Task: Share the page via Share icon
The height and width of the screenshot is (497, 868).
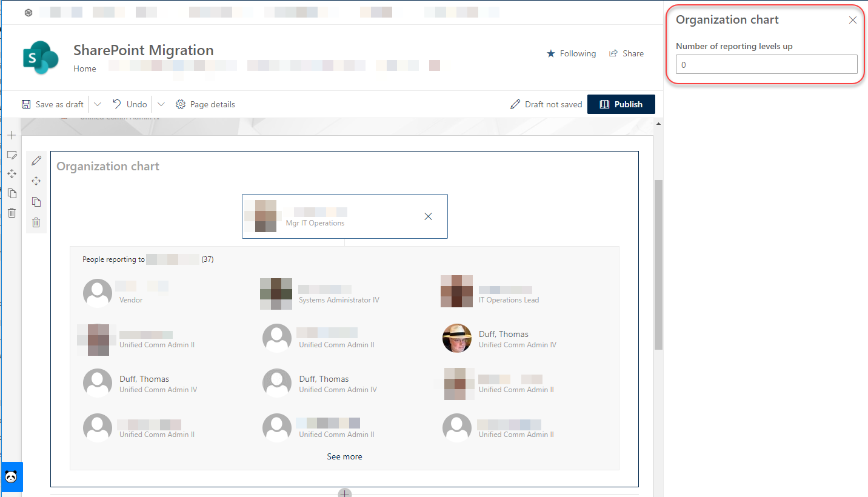Action: 626,53
